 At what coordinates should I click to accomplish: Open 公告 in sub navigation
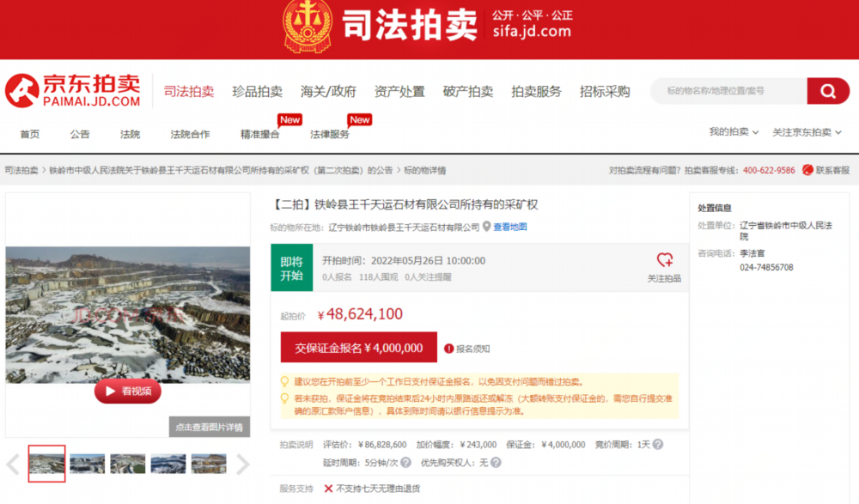[80, 134]
